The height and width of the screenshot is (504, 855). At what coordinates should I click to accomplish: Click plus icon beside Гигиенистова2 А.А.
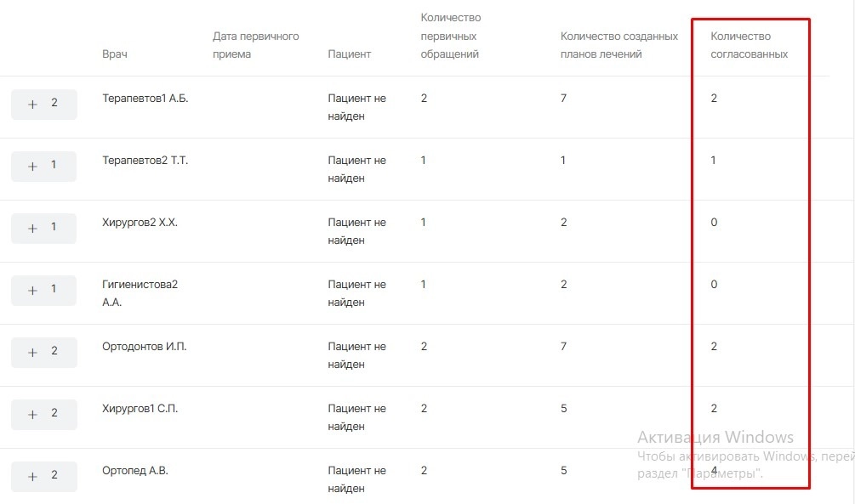33,291
